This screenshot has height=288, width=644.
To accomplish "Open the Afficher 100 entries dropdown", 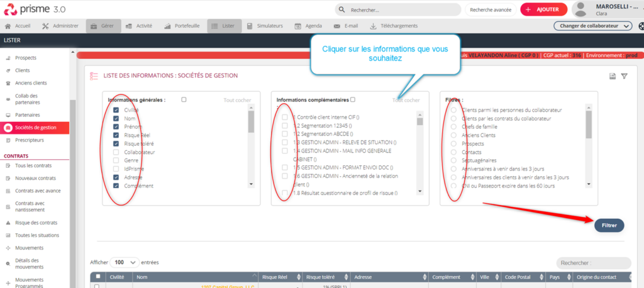I will [x=125, y=262].
